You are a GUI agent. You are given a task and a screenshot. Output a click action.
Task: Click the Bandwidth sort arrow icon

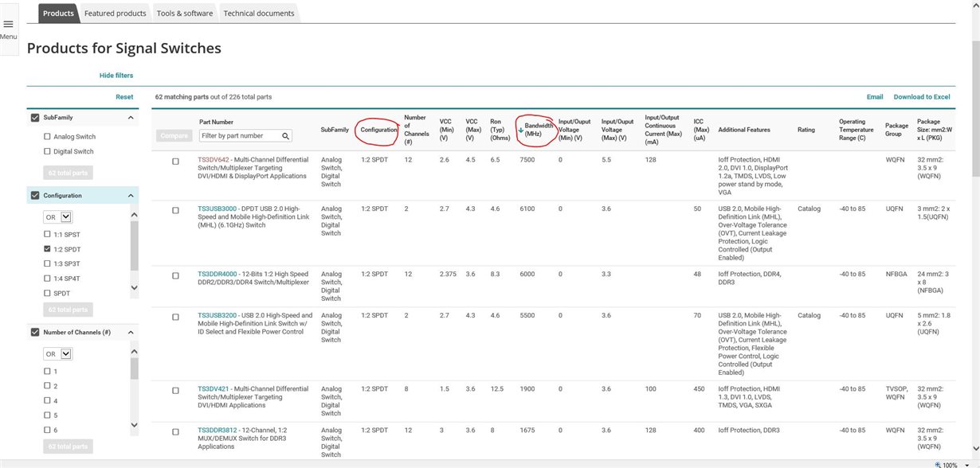[520, 131]
